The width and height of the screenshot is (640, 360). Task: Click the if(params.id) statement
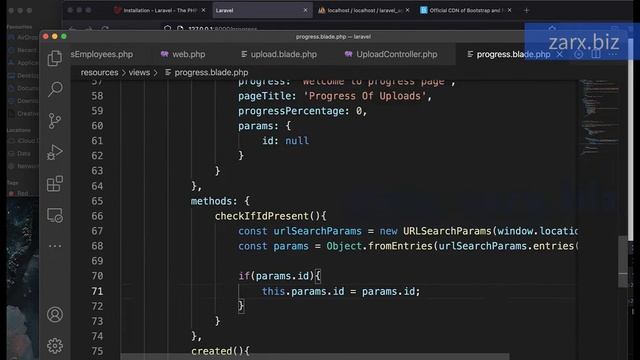280,276
